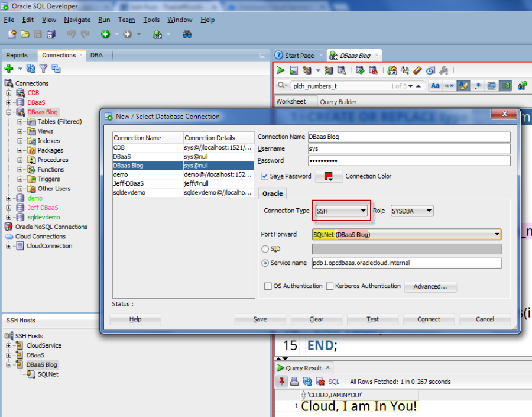Image resolution: width=532 pixels, height=417 pixels.
Task: Enable the OS Authentication checkbox
Action: coord(268,286)
